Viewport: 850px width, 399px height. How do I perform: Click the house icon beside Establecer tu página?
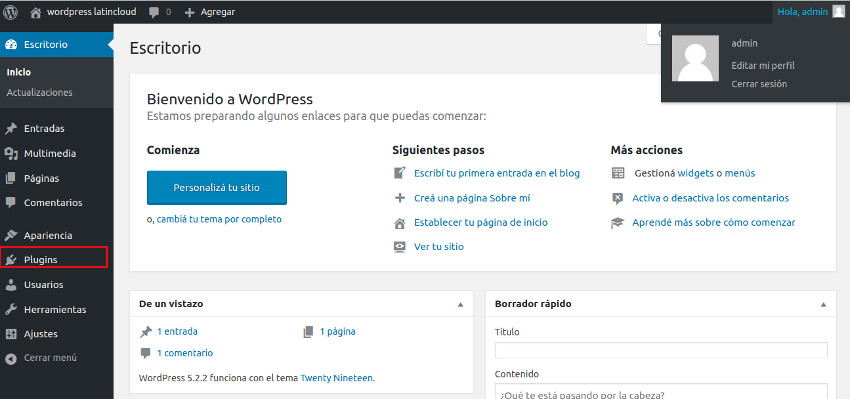point(400,223)
